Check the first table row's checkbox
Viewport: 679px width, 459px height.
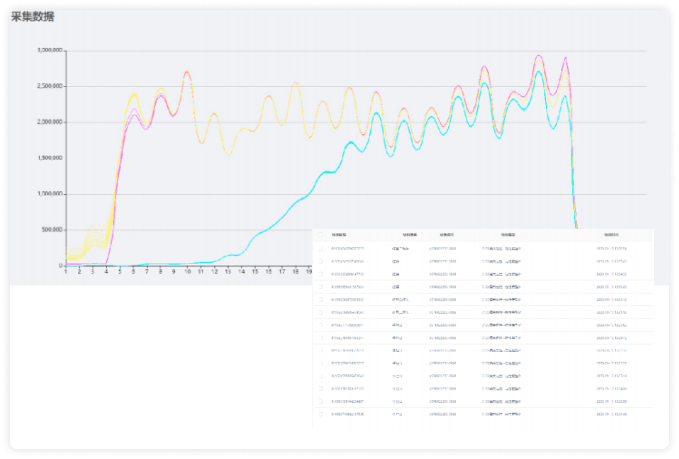(x=321, y=248)
